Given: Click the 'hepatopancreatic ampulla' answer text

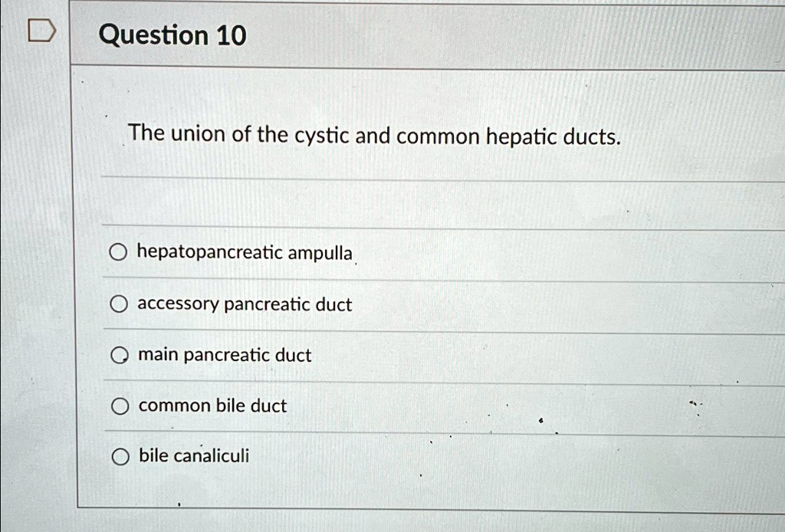Looking at the screenshot, I should [245, 252].
